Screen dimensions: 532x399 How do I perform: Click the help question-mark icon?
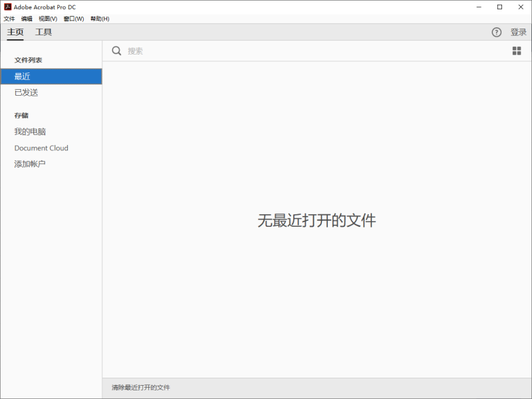(496, 32)
